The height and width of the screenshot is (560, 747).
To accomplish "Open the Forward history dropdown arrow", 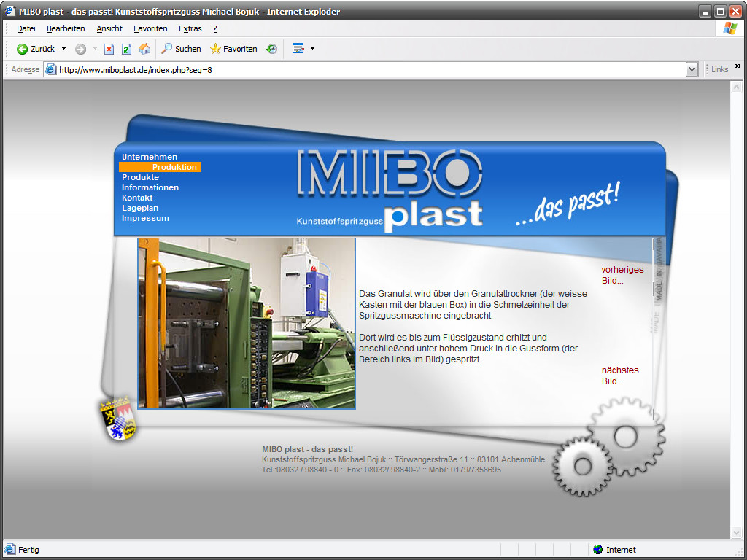I will pyautogui.click(x=95, y=49).
